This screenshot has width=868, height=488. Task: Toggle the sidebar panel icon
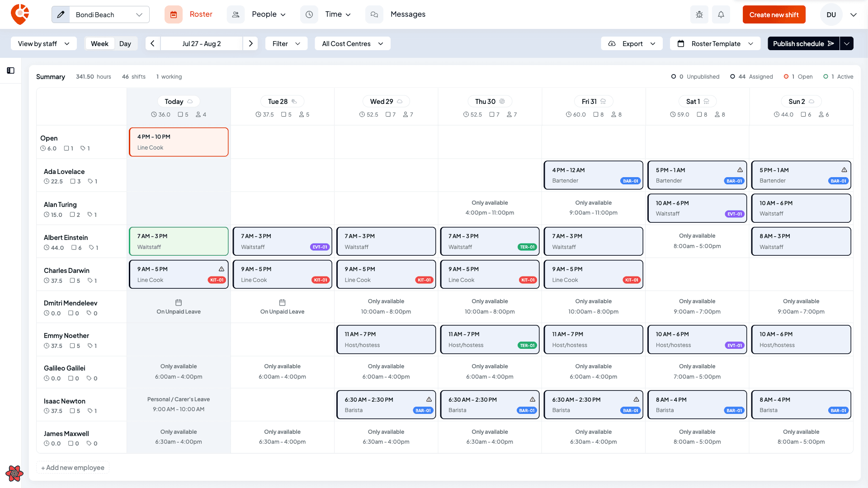11,70
